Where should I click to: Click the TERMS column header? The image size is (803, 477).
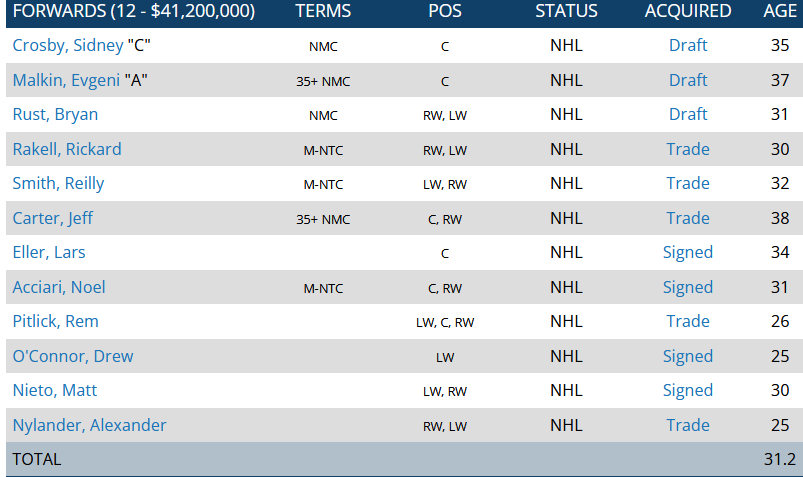pyautogui.click(x=323, y=12)
